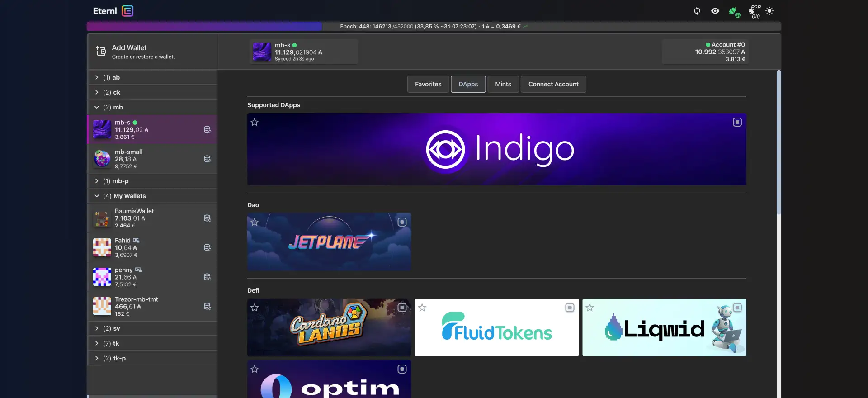This screenshot has height=398, width=868.
Task: Click the Connect Account button
Action: coord(553,84)
